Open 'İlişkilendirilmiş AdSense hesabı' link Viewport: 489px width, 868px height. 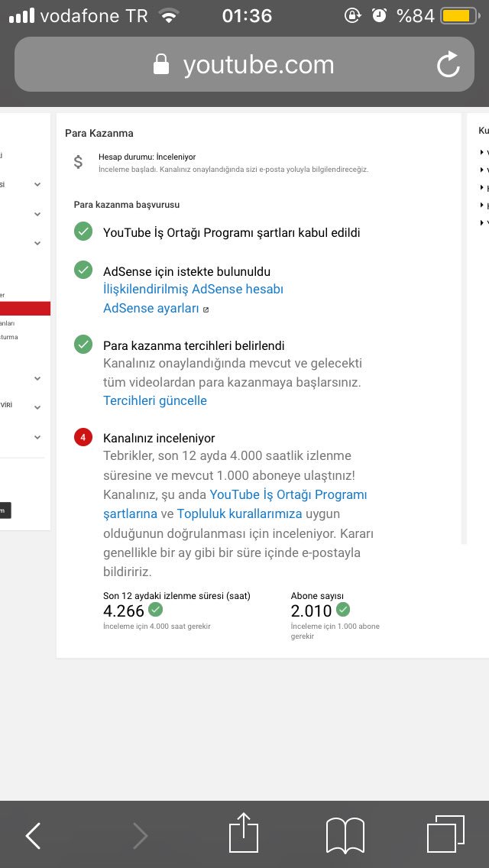[193, 289]
